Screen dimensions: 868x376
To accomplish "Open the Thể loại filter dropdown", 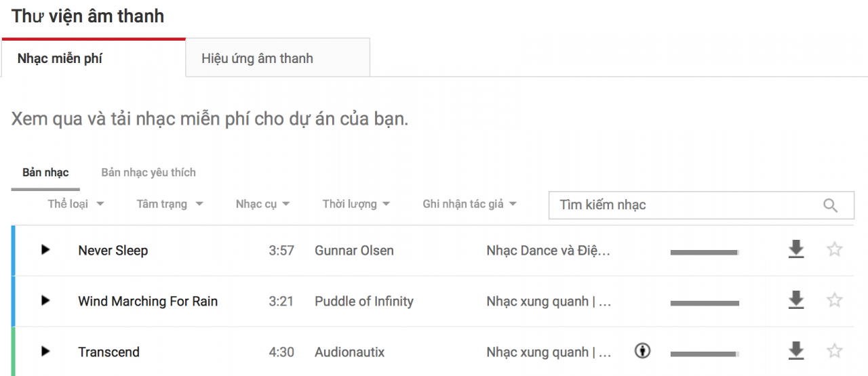I will (x=75, y=204).
